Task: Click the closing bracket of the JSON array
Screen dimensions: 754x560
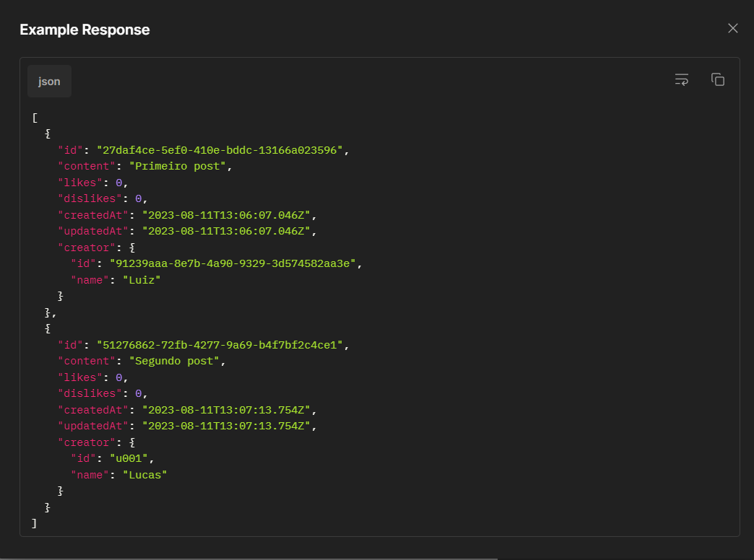Action: [33, 522]
